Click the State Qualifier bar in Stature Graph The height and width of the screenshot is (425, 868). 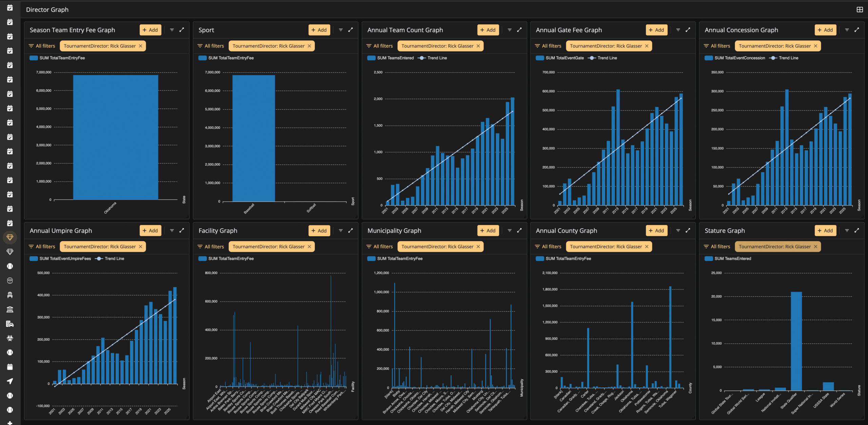pyautogui.click(x=796, y=341)
